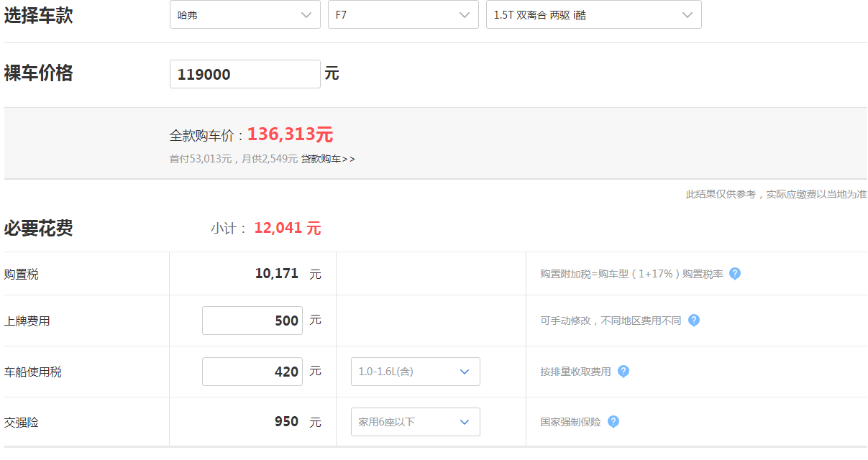Edit the 上牌费用 500 input field

tap(252, 321)
